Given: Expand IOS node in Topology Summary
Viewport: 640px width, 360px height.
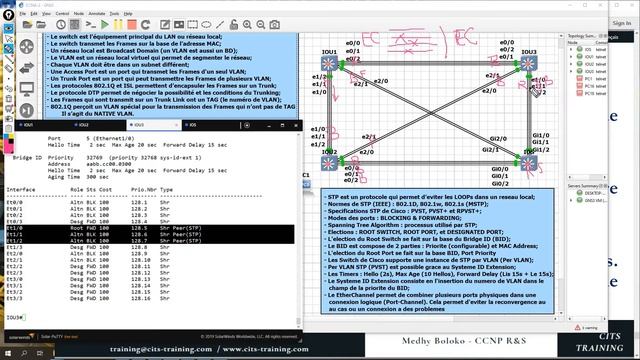Looking at the screenshot, I should [x=571, y=49].
